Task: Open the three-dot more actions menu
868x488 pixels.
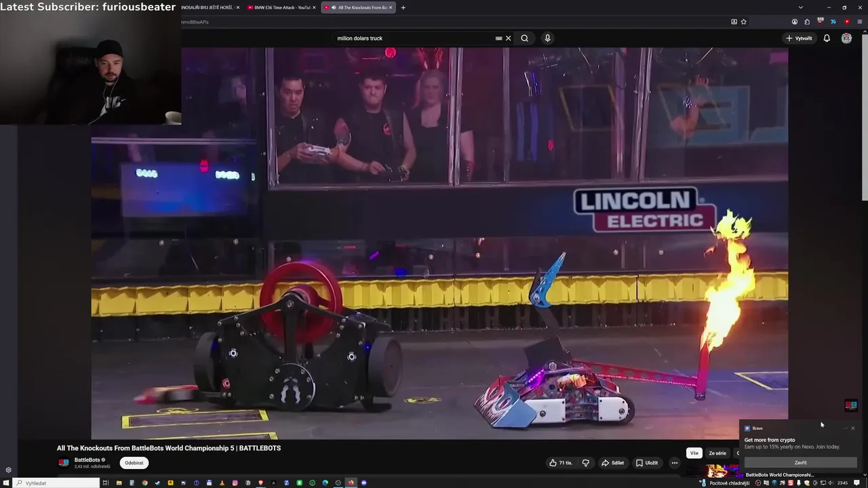Action: tap(674, 463)
